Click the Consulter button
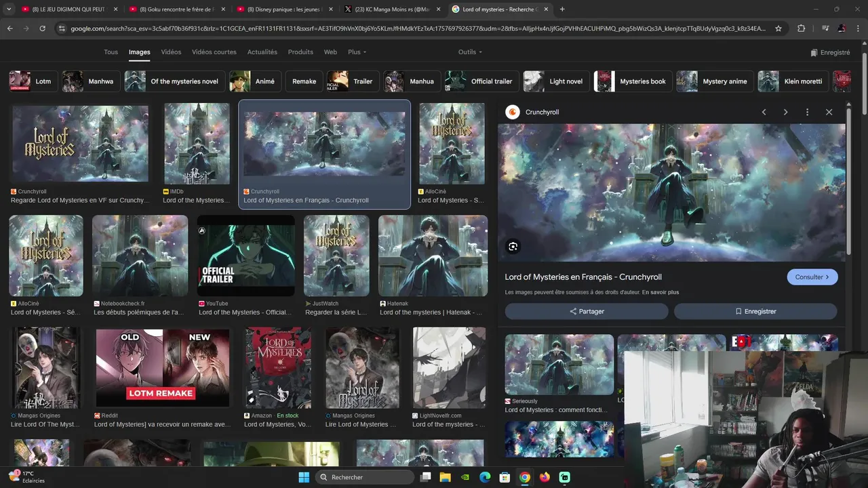Viewport: 868px width, 488px height. tap(812, 277)
